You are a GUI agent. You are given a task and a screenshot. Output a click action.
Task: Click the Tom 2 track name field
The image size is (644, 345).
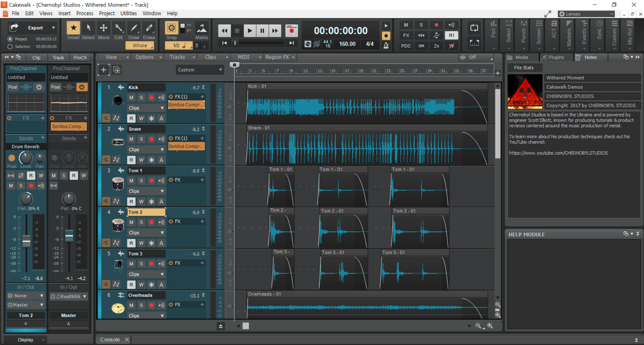[146, 212]
